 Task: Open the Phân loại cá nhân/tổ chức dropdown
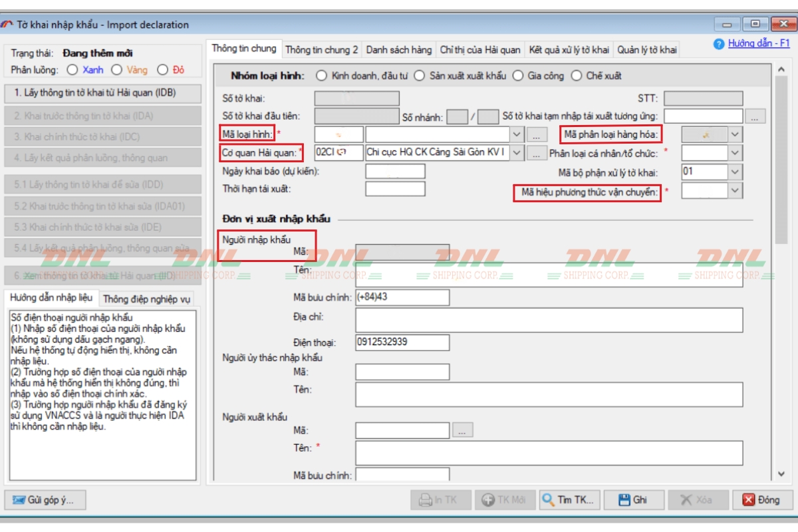pos(734,153)
